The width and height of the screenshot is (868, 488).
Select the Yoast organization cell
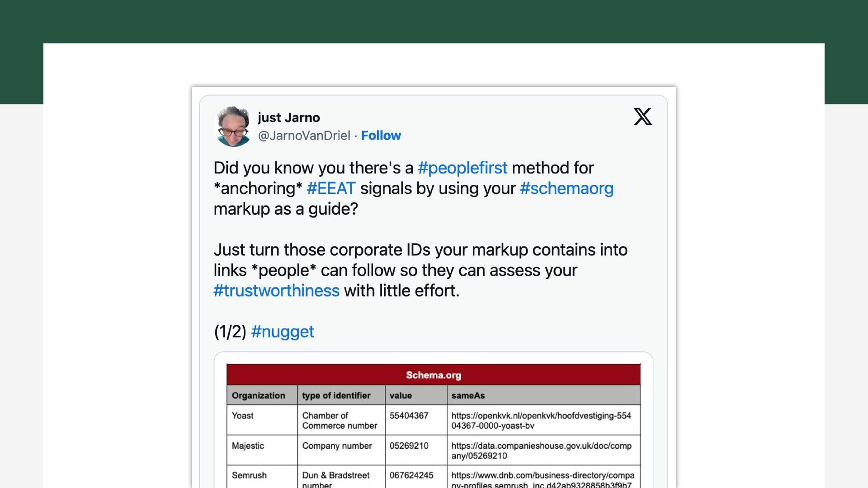[x=243, y=416]
